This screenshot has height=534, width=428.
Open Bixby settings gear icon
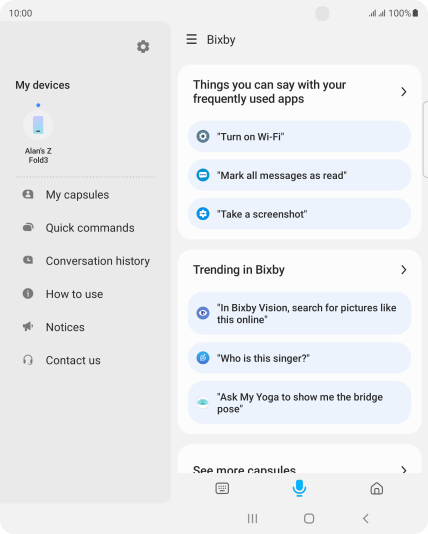coord(143,47)
